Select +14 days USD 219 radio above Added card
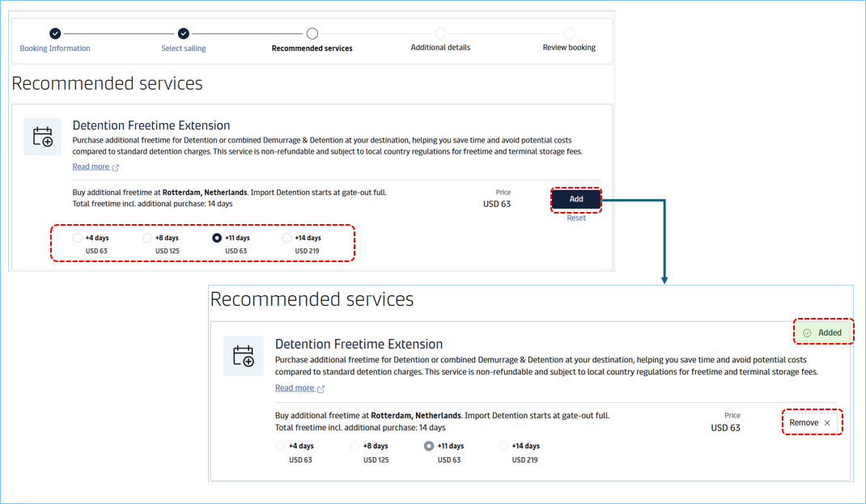Image resolution: width=866 pixels, height=504 pixels. [x=287, y=238]
